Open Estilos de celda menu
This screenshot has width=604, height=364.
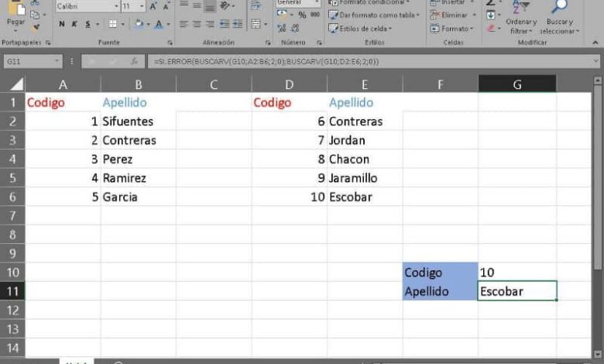click(360, 29)
